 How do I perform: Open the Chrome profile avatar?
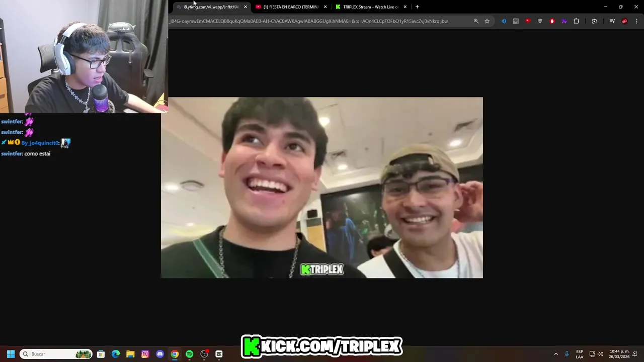(x=624, y=21)
